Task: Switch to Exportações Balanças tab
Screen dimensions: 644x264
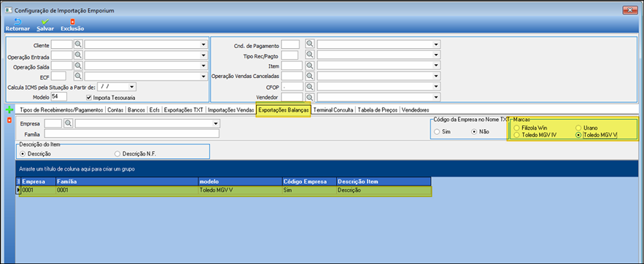Action: tap(284, 110)
